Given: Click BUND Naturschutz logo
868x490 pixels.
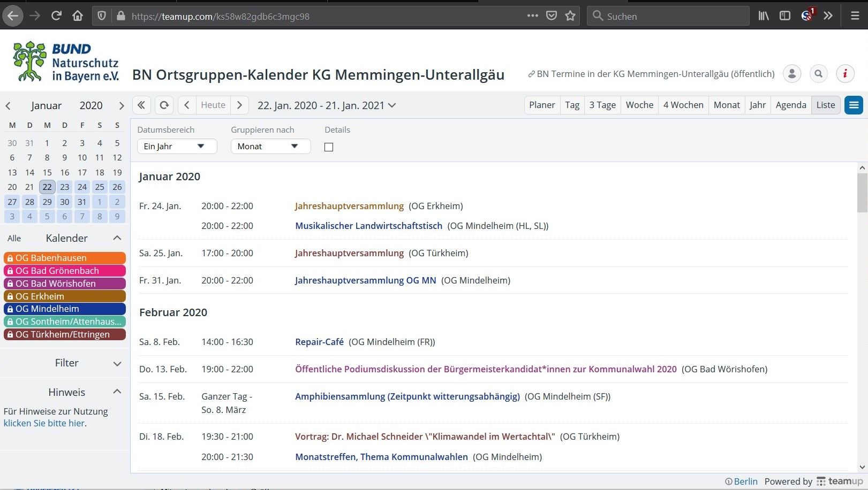Looking at the screenshot, I should 65,62.
